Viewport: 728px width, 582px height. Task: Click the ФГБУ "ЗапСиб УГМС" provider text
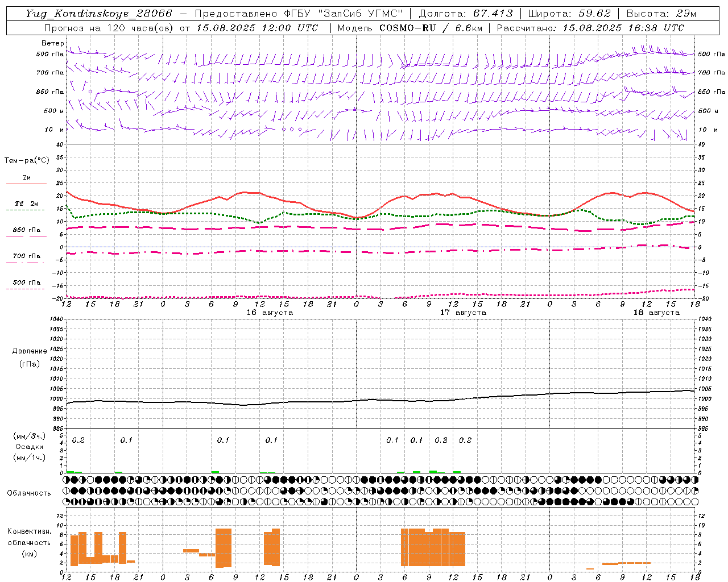tap(343, 14)
